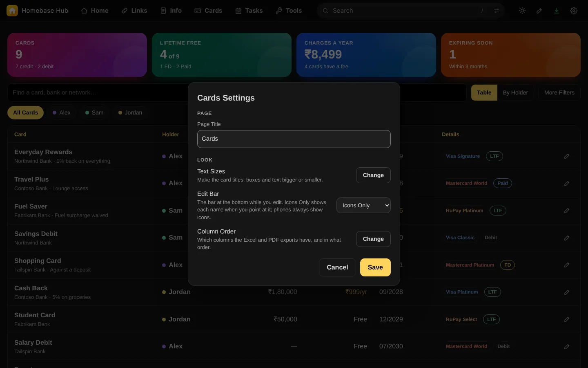
Task: Open the Info menu
Action: click(171, 11)
